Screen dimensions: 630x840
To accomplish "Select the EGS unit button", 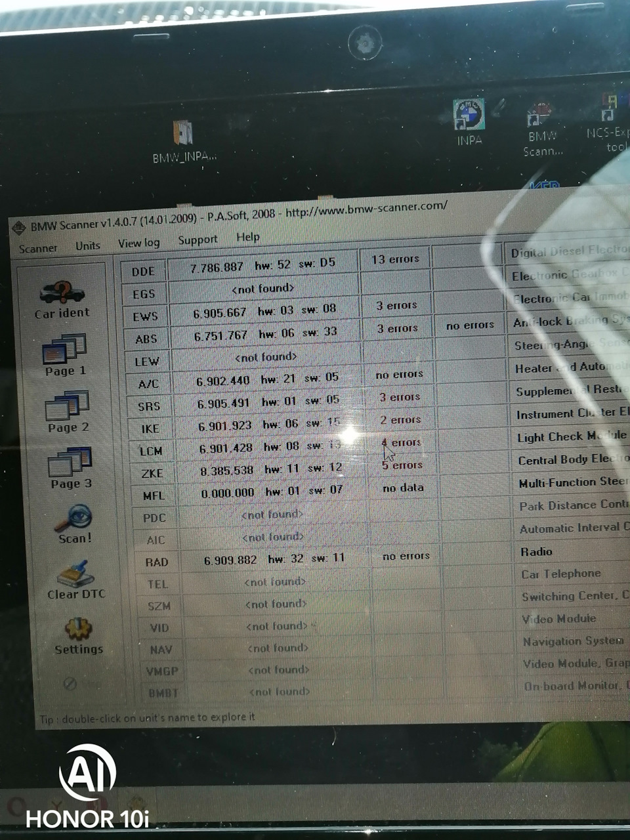I will click(x=144, y=294).
